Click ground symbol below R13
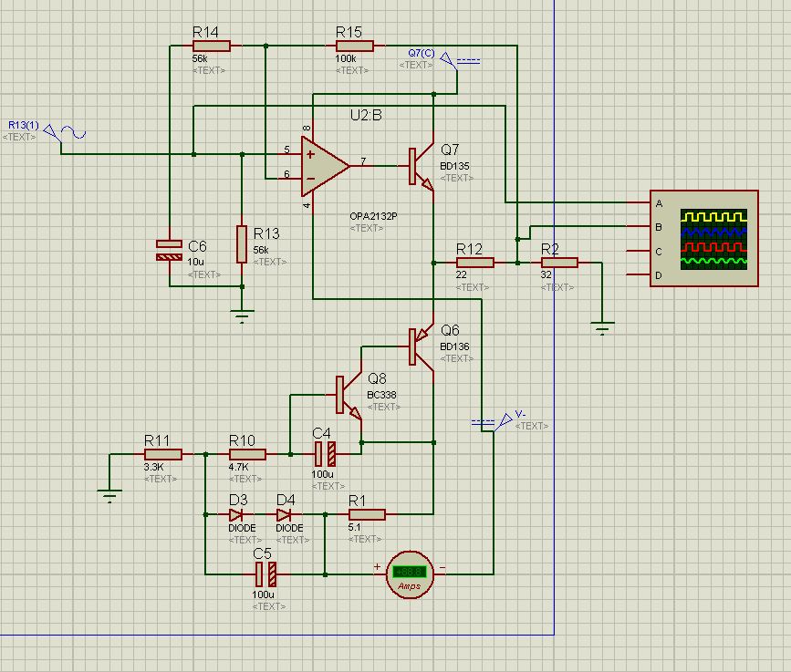Viewport: 791px width, 672px height. (242, 316)
